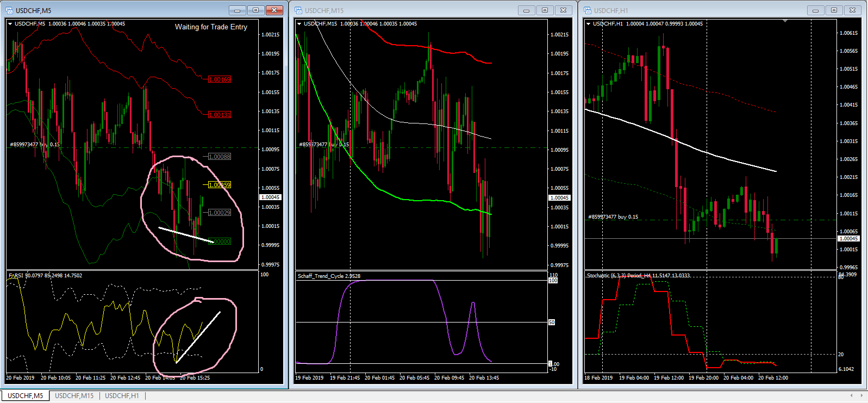
Task: Select the gray 1.00029 price label
Action: [x=220, y=213]
